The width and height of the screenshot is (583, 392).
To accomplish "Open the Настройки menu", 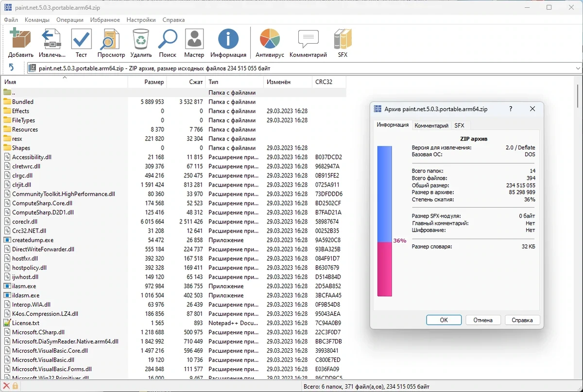I will [141, 20].
